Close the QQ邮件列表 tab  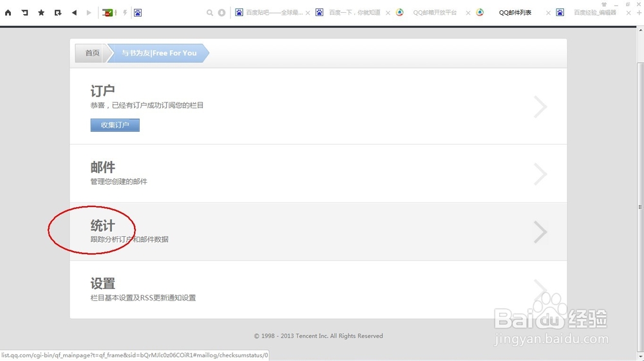pos(549,13)
